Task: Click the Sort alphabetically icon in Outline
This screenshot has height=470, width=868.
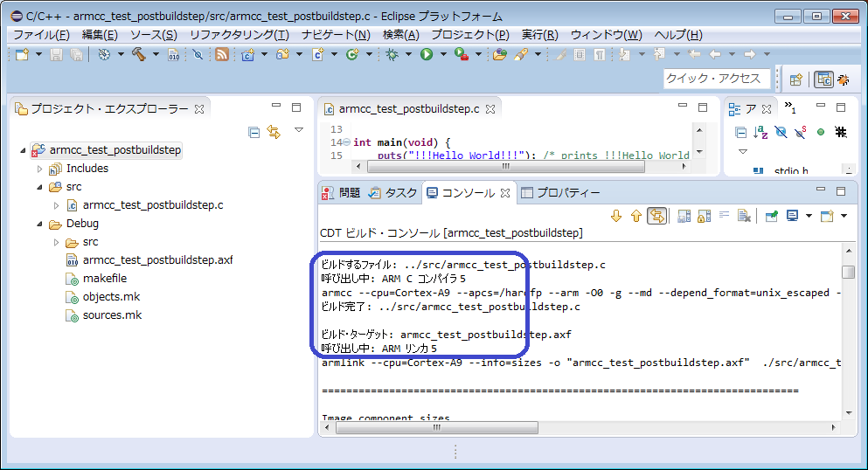Action: tap(760, 132)
